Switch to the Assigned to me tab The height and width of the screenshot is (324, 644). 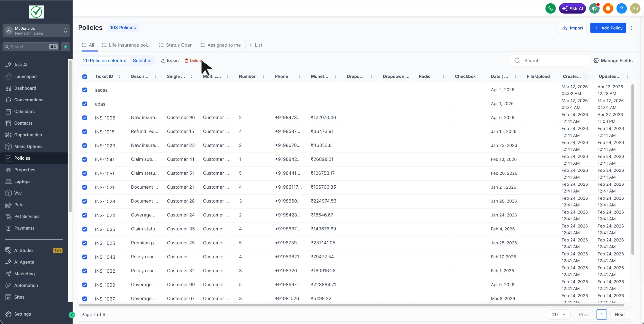coord(221,45)
